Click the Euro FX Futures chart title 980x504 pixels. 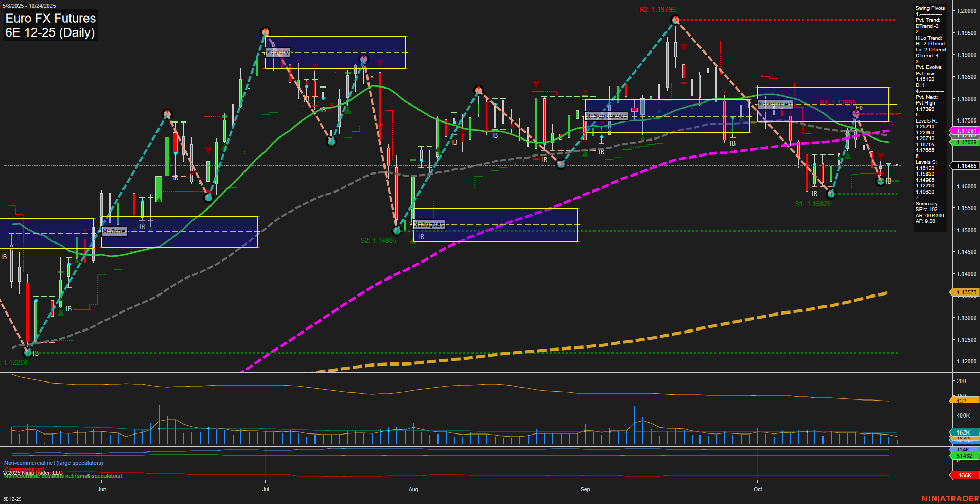coord(50,19)
